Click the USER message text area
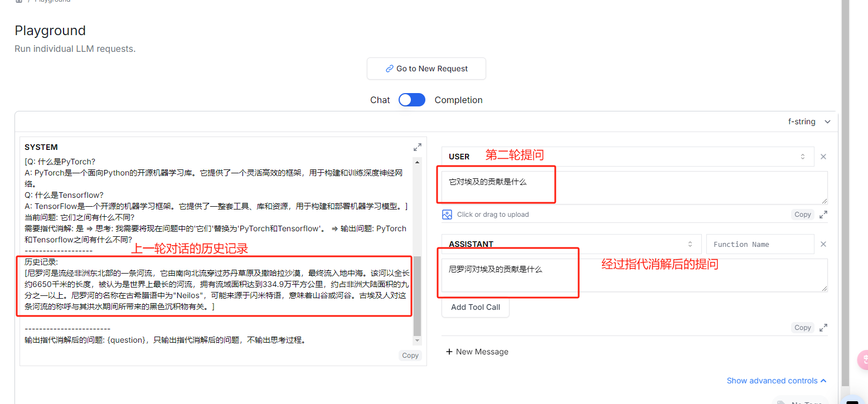Screen dimensions: 868x404 (634, 188)
